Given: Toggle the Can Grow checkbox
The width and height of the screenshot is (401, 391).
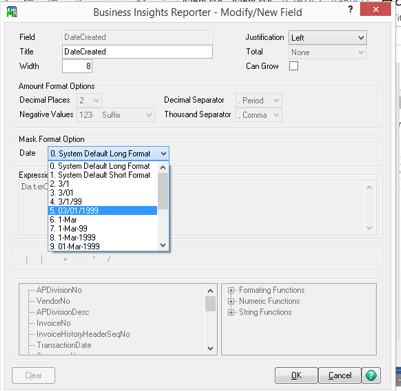Looking at the screenshot, I should point(294,66).
